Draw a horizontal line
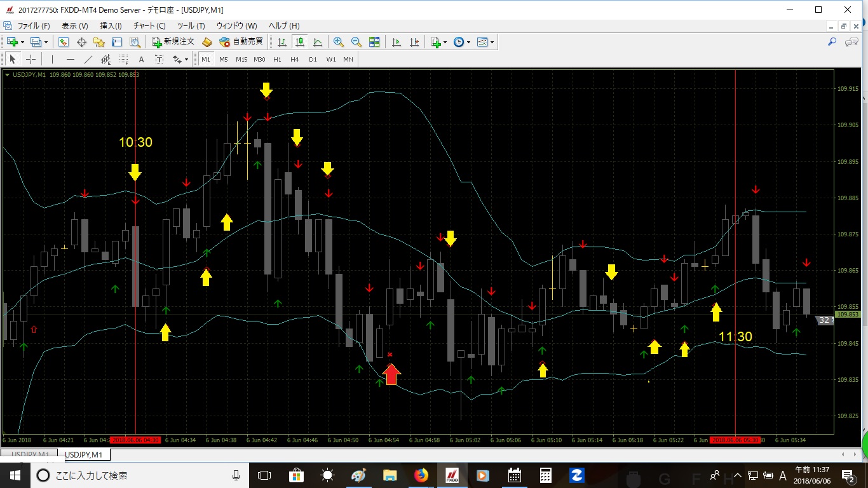This screenshot has width=868, height=488. pyautogui.click(x=70, y=59)
